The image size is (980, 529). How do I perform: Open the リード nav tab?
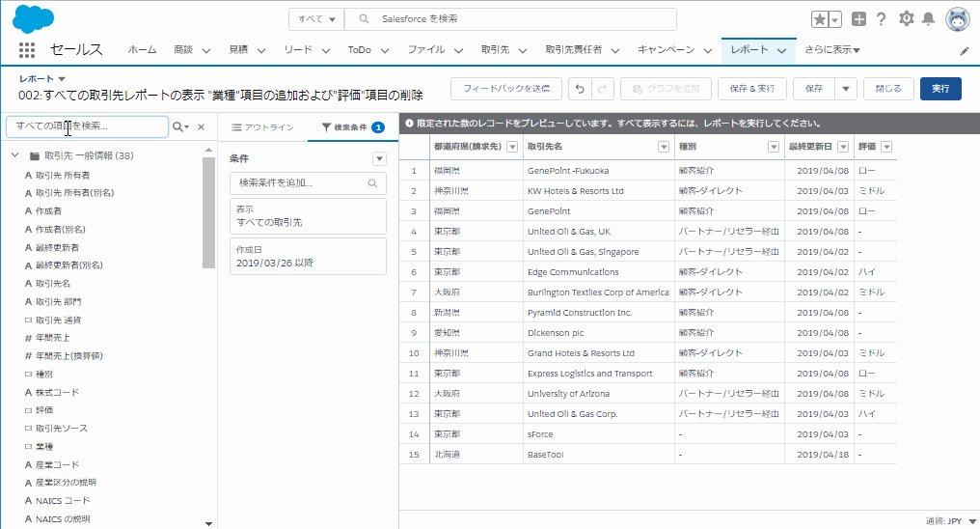(298, 50)
